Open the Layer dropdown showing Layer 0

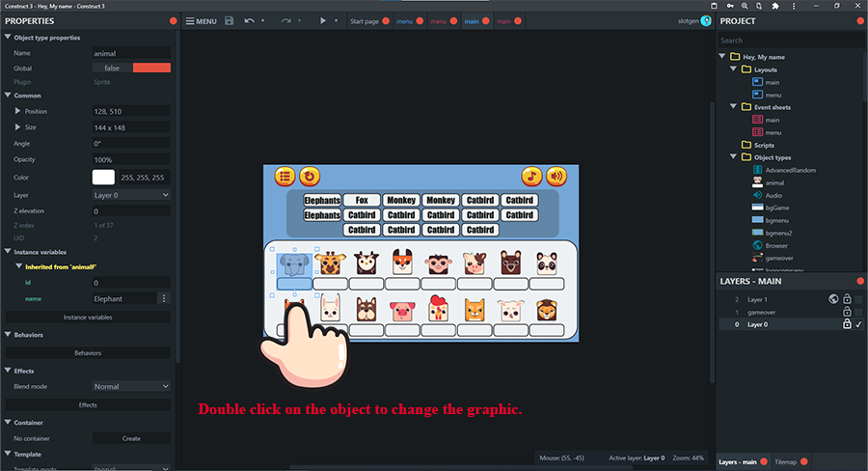click(x=131, y=195)
